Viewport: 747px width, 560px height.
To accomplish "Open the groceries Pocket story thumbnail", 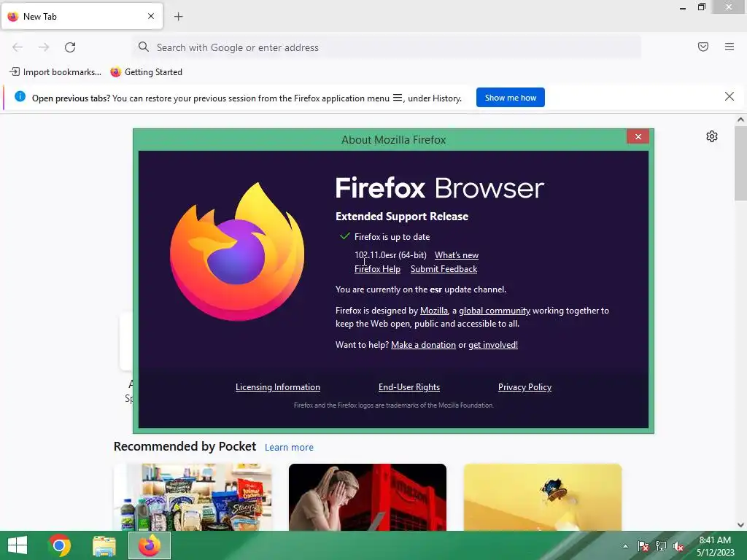I will (193, 497).
